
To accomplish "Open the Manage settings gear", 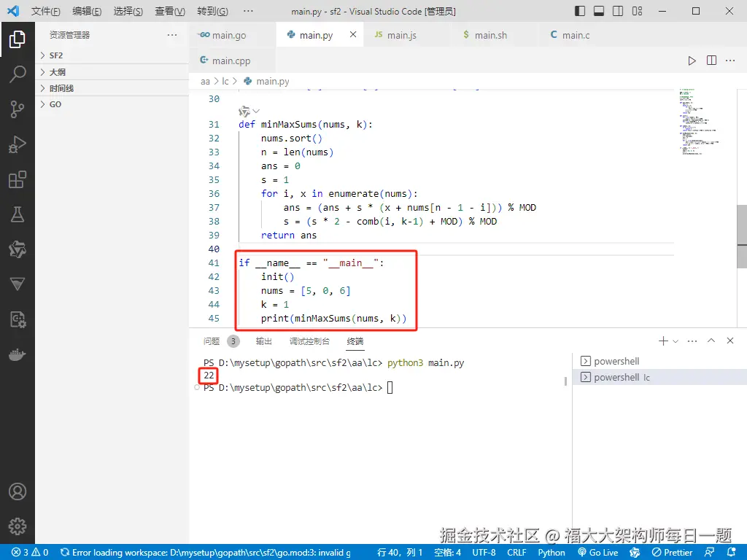I will click(18, 526).
